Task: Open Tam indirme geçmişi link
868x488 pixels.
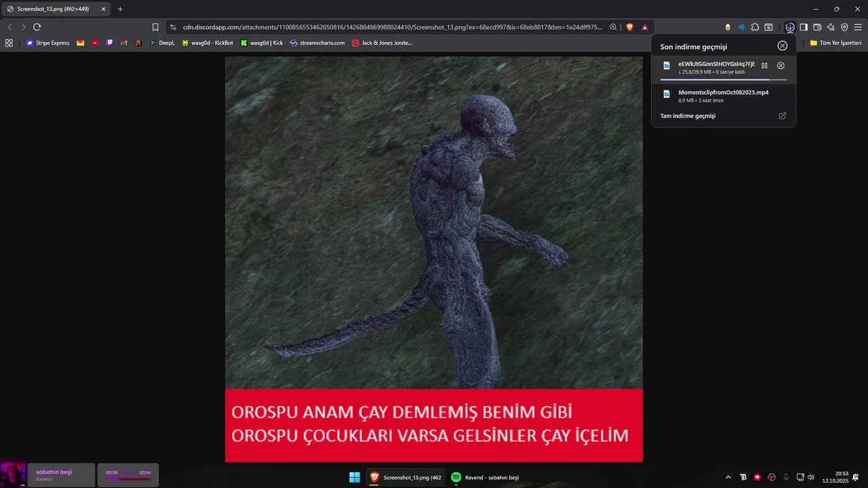Action: [688, 116]
